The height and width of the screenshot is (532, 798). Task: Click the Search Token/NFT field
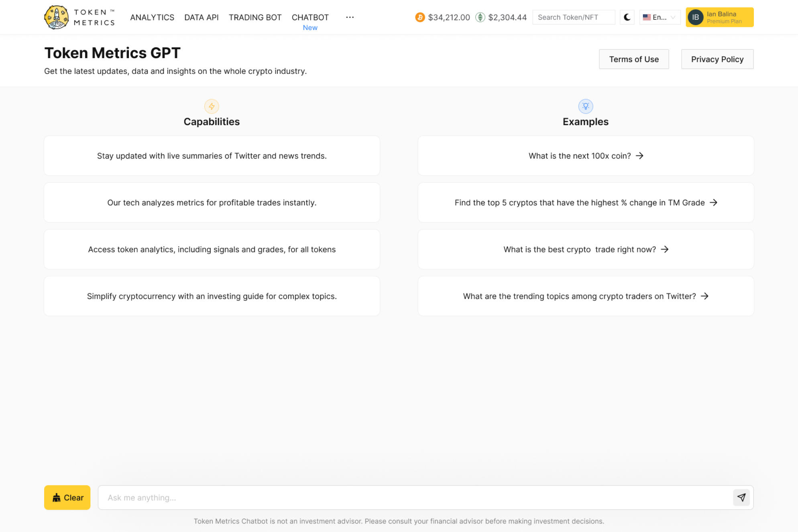pyautogui.click(x=573, y=17)
